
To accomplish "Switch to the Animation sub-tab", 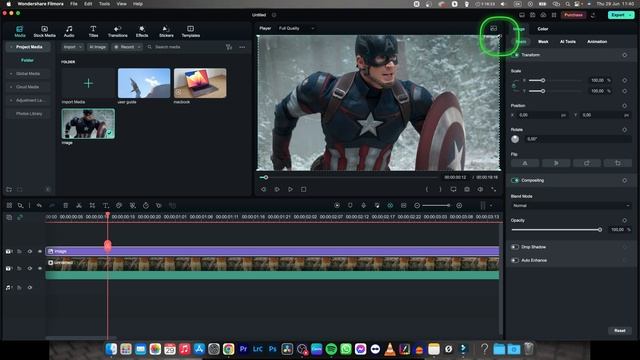I will pos(597,42).
